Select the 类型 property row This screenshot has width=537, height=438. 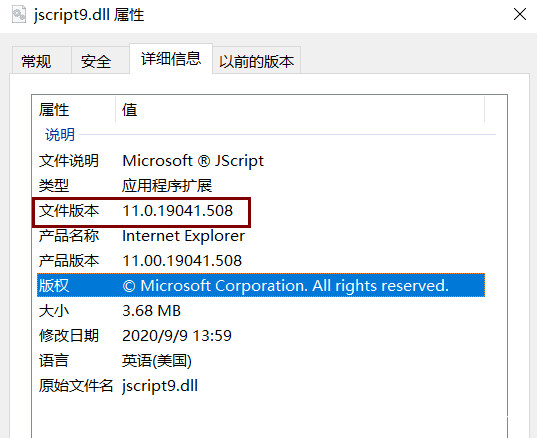pyautogui.click(x=261, y=186)
